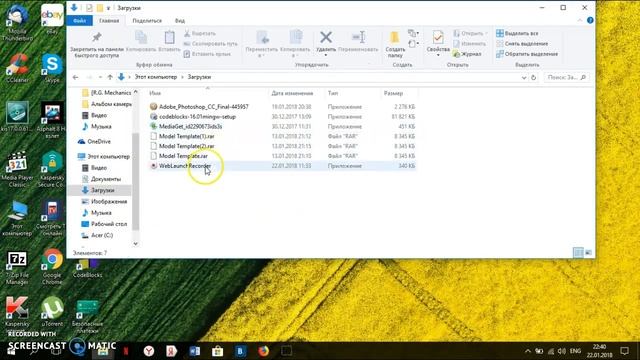Open Word from the taskbar

[195, 351]
